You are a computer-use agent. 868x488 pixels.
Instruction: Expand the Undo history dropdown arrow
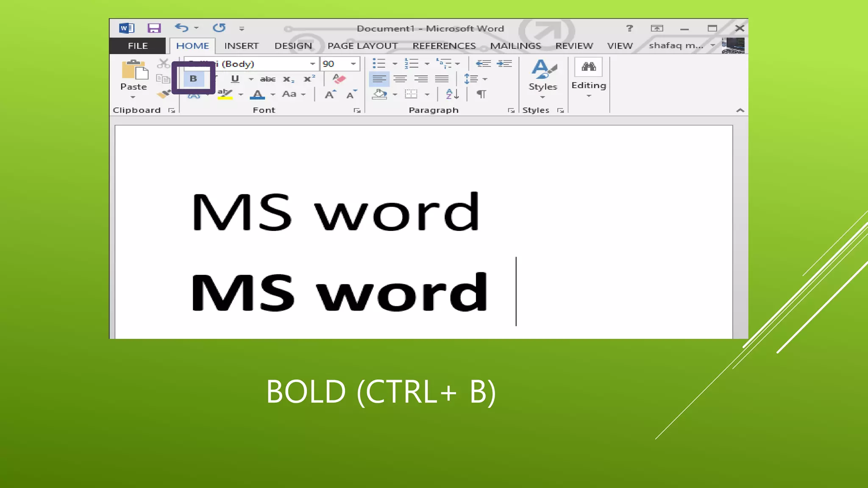point(196,28)
